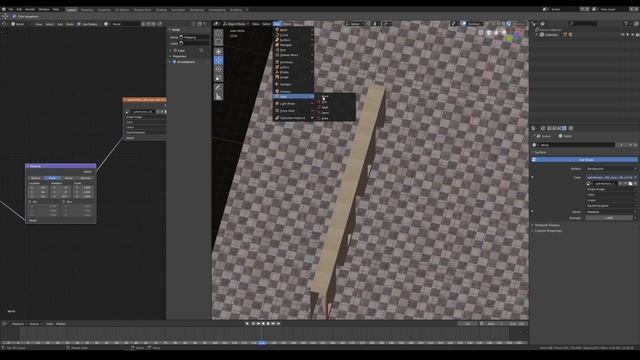Open the File menu
This screenshot has height=360, width=640.
pyautogui.click(x=11, y=9)
